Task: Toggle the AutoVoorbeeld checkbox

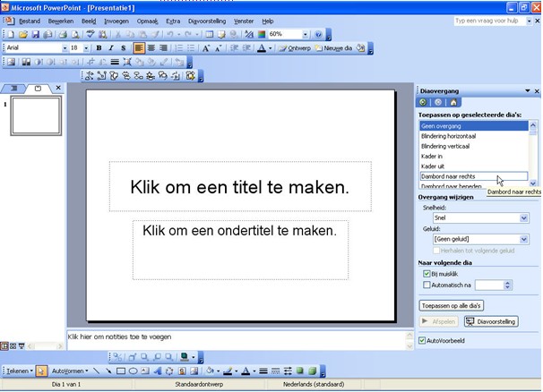Action: tap(422, 340)
